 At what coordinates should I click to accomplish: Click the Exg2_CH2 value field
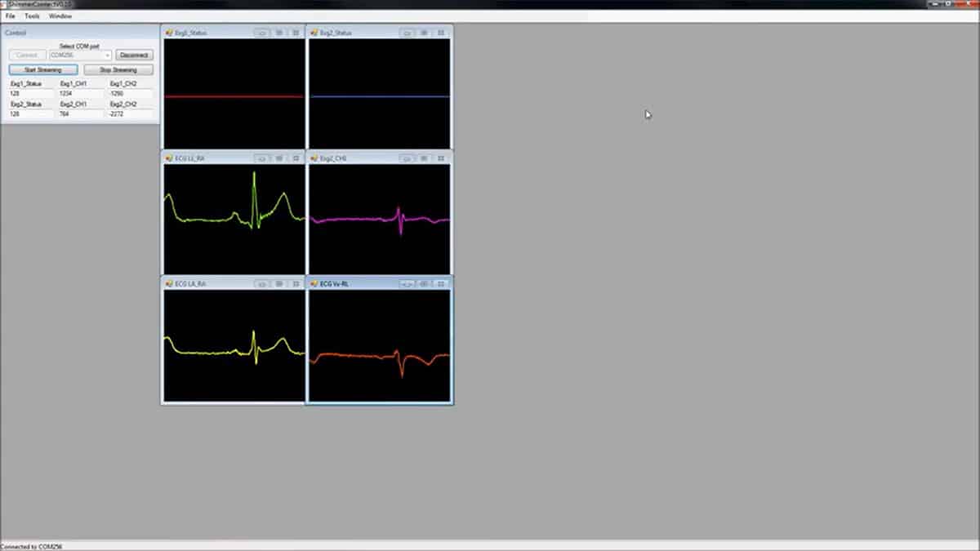130,115
